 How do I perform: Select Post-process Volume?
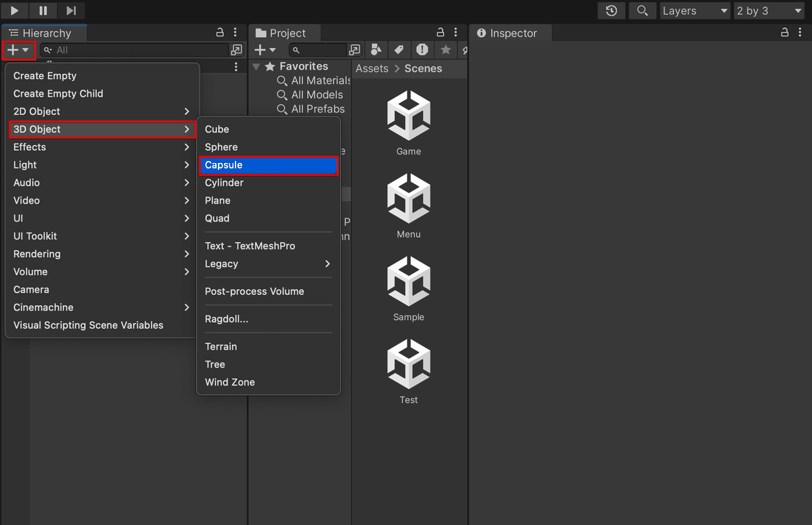269,291
